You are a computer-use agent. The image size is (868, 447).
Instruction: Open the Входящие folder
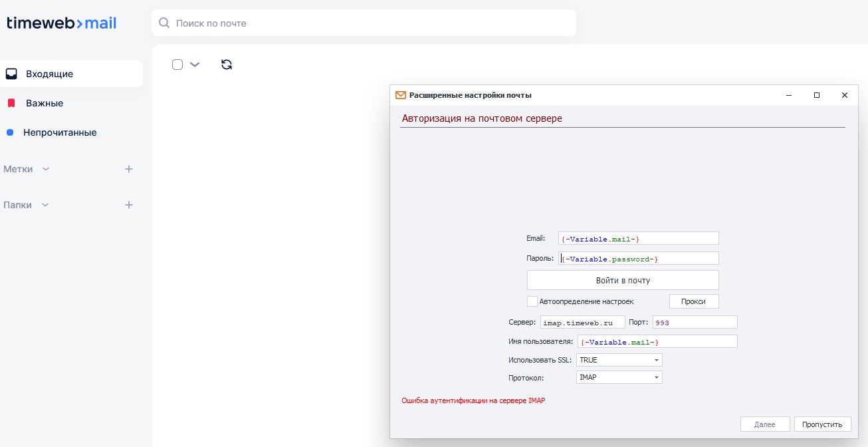coord(71,74)
